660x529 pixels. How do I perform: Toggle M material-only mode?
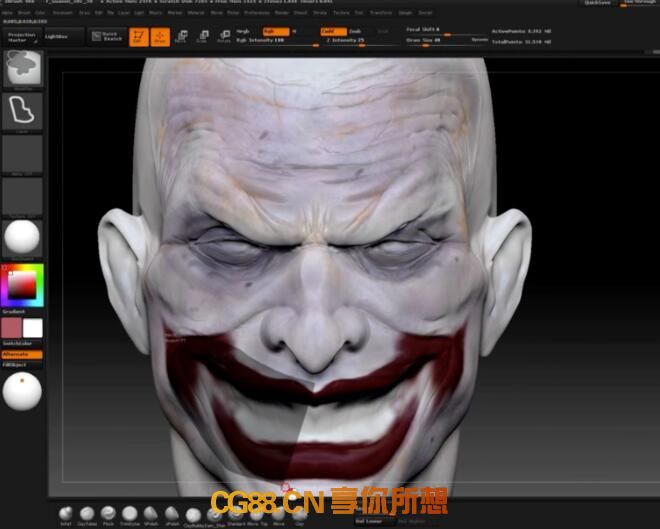(294, 32)
